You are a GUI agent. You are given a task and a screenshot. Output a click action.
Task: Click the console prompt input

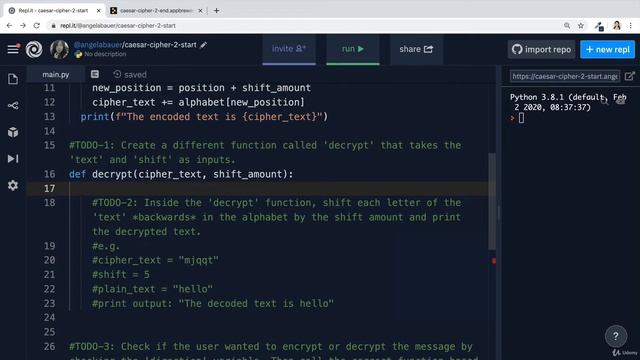(521, 118)
